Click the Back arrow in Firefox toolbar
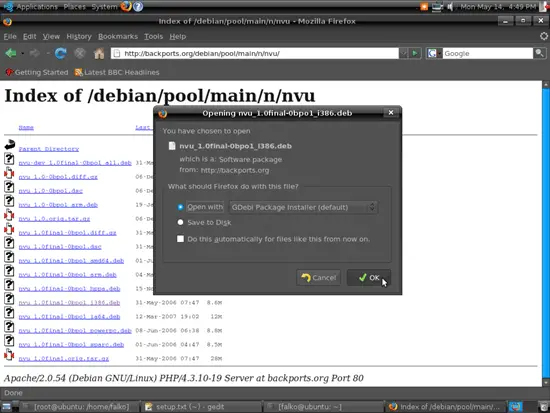 (x=11, y=53)
